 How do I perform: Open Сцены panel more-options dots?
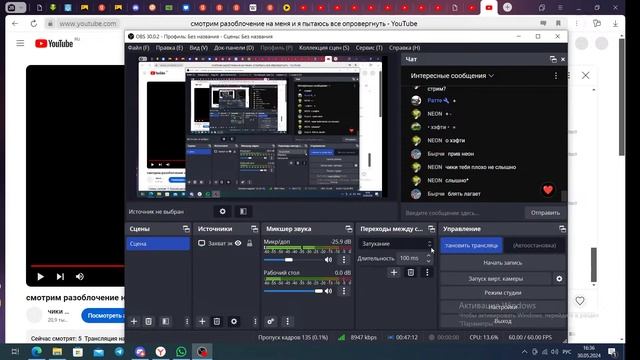pos(187,322)
